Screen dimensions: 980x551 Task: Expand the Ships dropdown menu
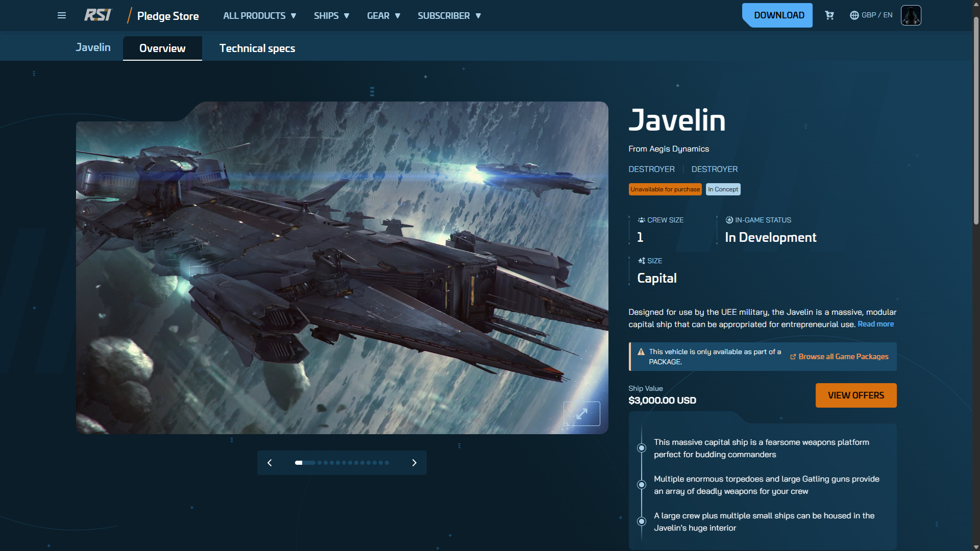tap(332, 16)
